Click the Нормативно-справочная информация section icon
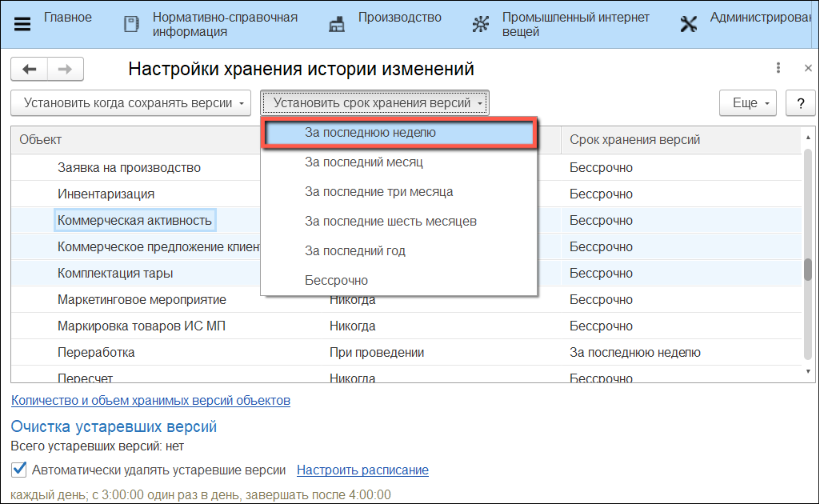Viewport: 819px width, 504px height. point(130,24)
